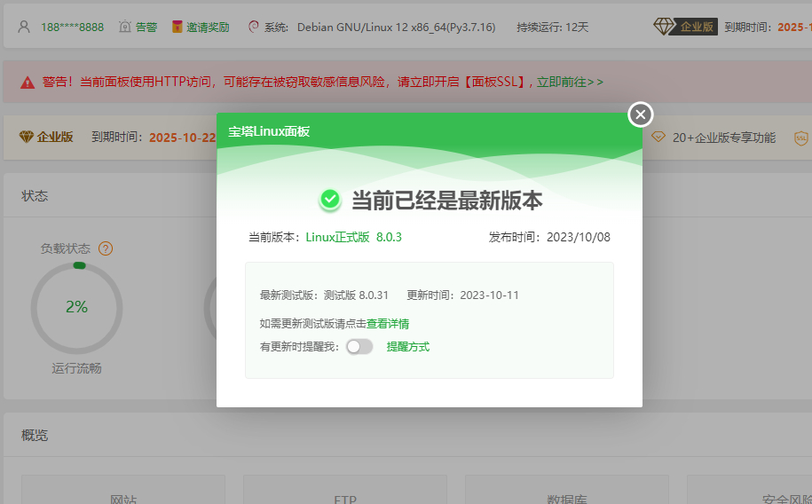This screenshot has height=504, width=812.
Task: Click the green checkmark success icon
Action: tap(330, 200)
